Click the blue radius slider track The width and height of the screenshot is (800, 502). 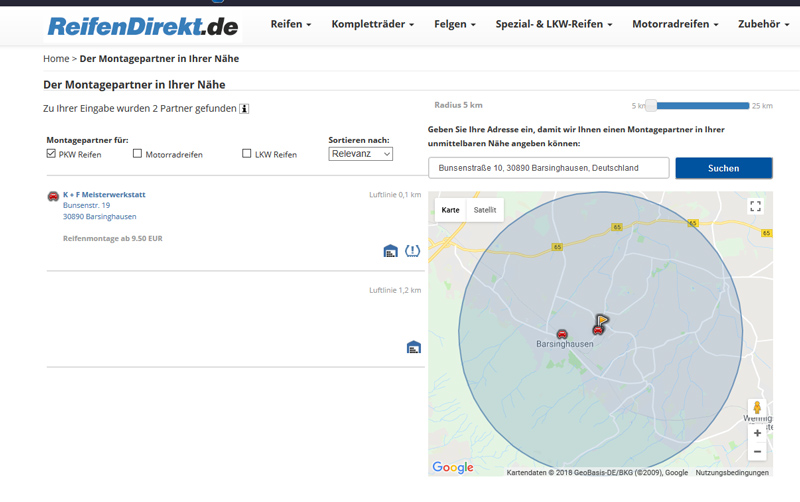pos(703,106)
